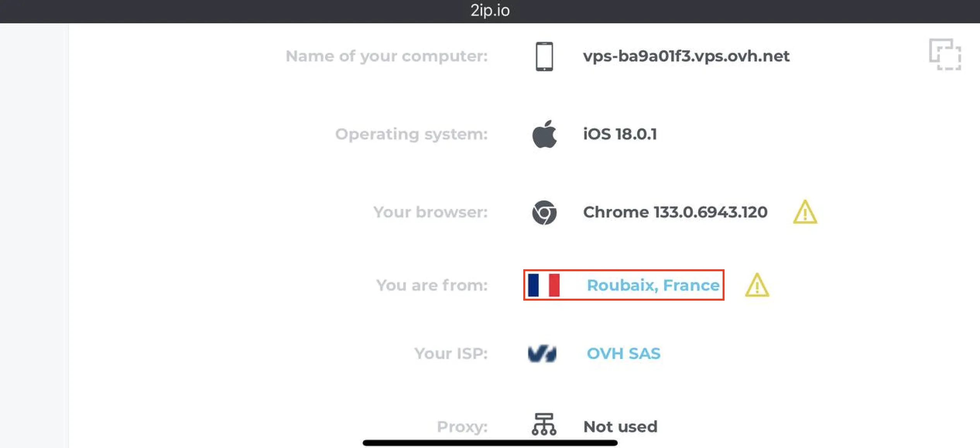The image size is (980, 448).
Task: Click the warning triangle beside Chrome version
Action: coord(805,212)
